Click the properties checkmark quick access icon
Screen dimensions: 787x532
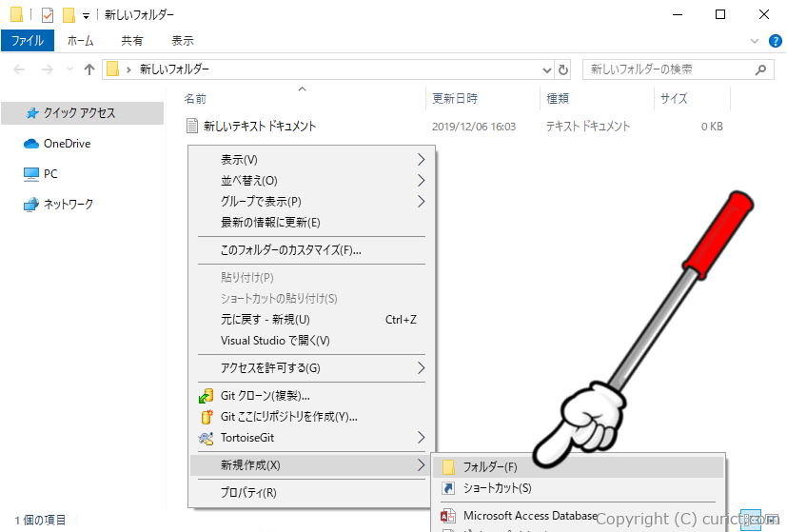[48, 15]
